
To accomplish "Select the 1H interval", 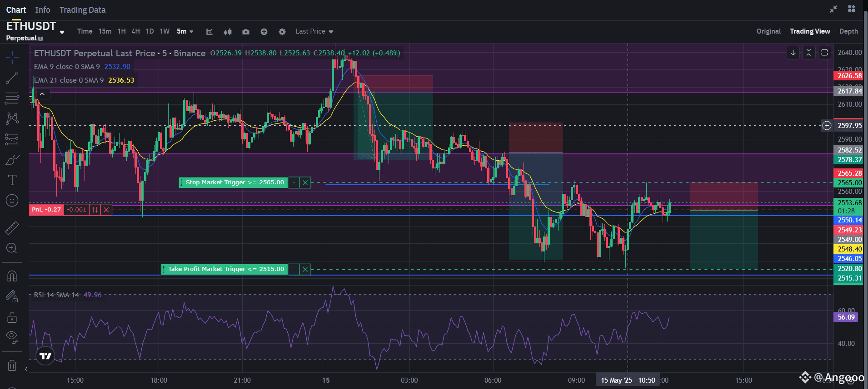I will click(x=121, y=31).
